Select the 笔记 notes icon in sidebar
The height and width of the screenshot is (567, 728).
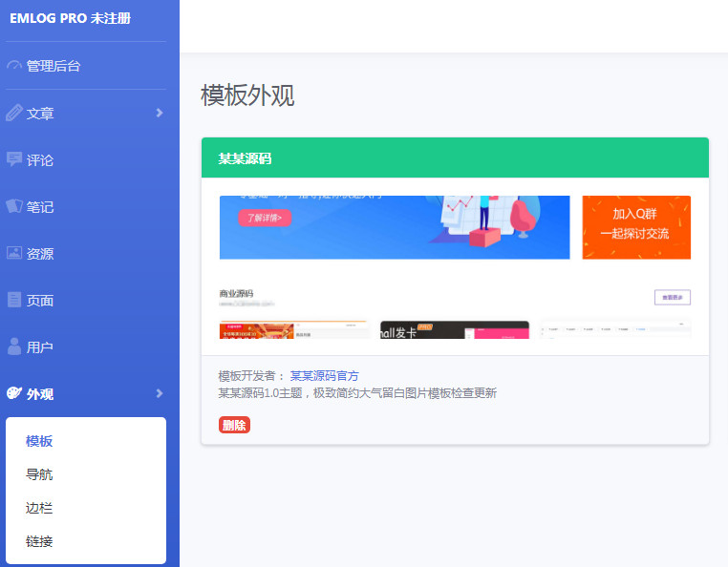14,206
